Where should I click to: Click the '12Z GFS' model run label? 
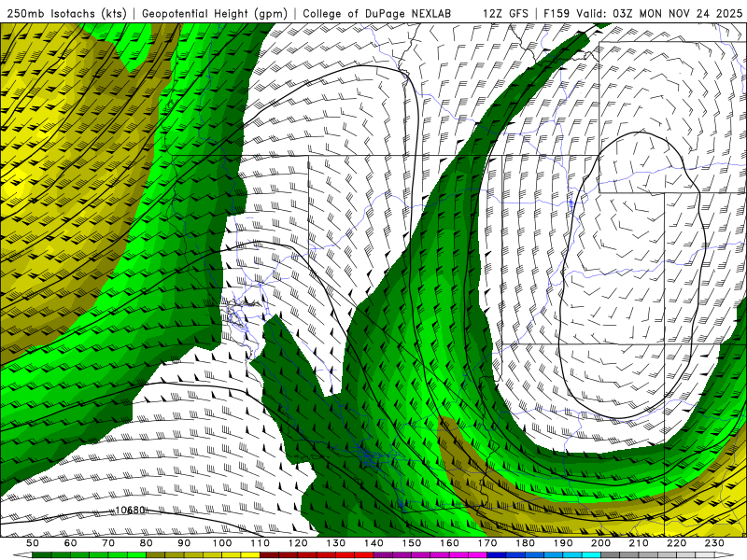(505, 13)
